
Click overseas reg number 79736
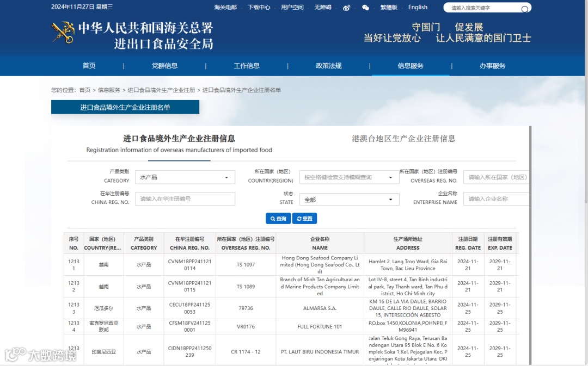[x=246, y=308]
